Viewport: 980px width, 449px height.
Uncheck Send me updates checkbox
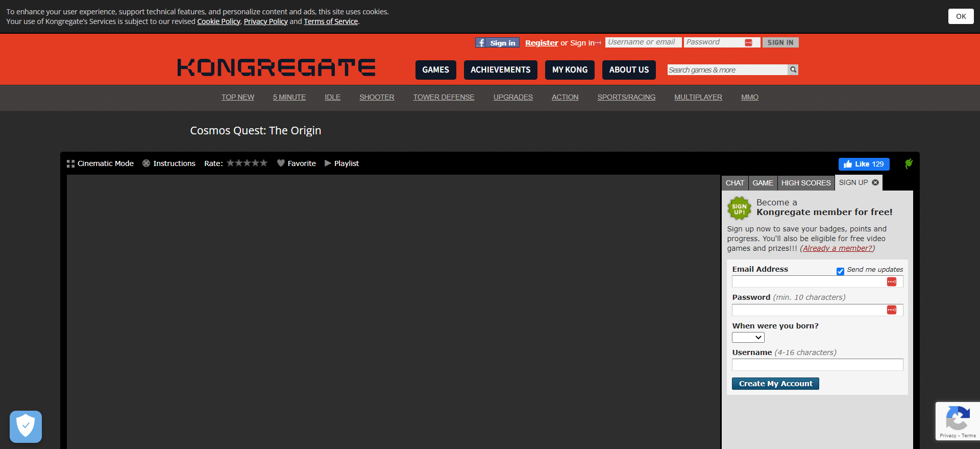click(x=840, y=271)
